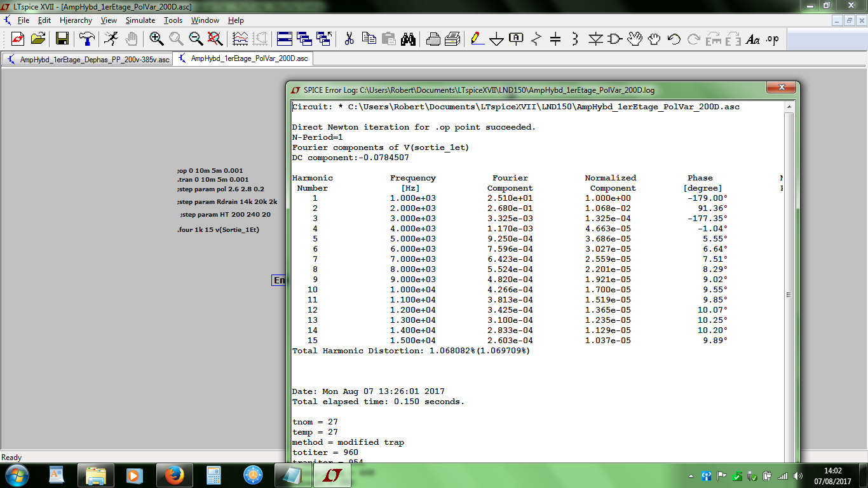The height and width of the screenshot is (488, 868).
Task: Select the Draw Wire pencil tool
Action: coord(477,39)
